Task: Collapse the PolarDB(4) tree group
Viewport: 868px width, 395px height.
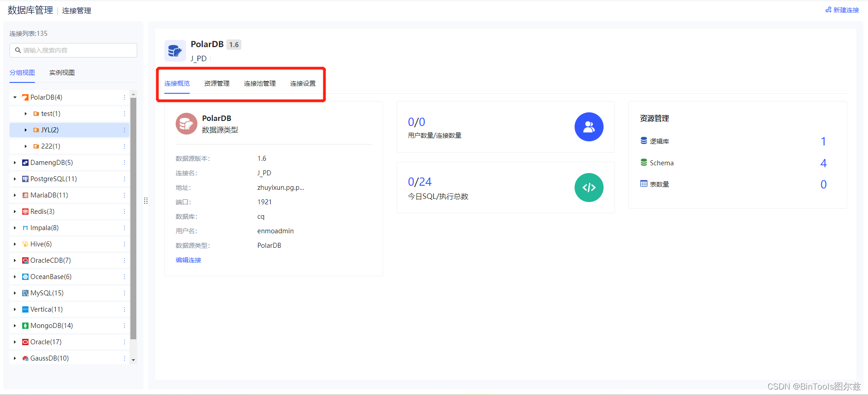Action: click(15, 97)
